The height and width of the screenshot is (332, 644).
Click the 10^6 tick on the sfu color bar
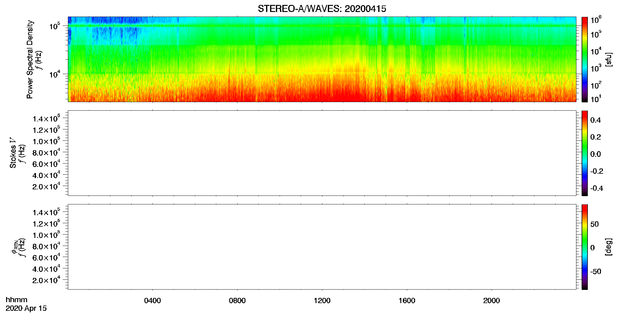[596, 20]
